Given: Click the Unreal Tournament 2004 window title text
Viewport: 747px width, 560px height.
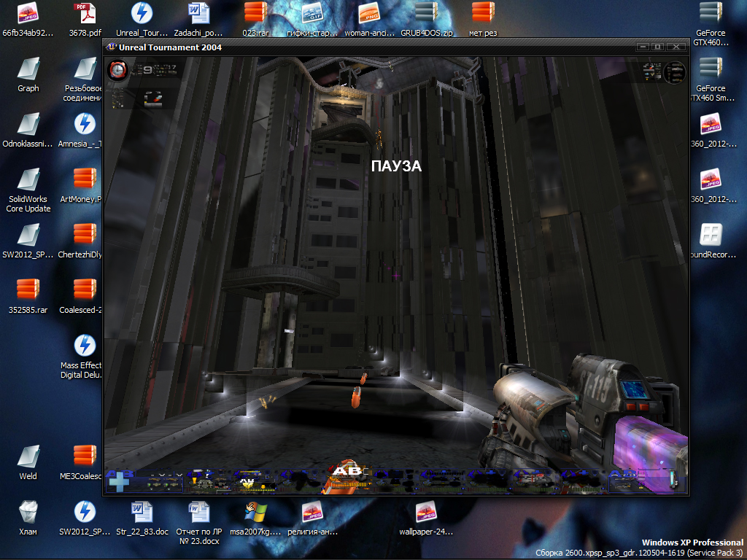Looking at the screenshot, I should click(170, 47).
